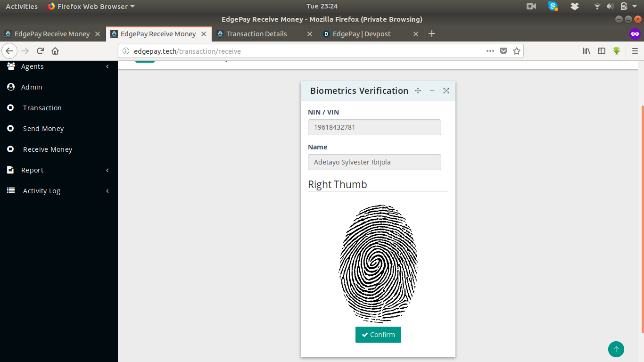Close the Transaction Details tab
This screenshot has height=362, width=644.
pos(310,34)
